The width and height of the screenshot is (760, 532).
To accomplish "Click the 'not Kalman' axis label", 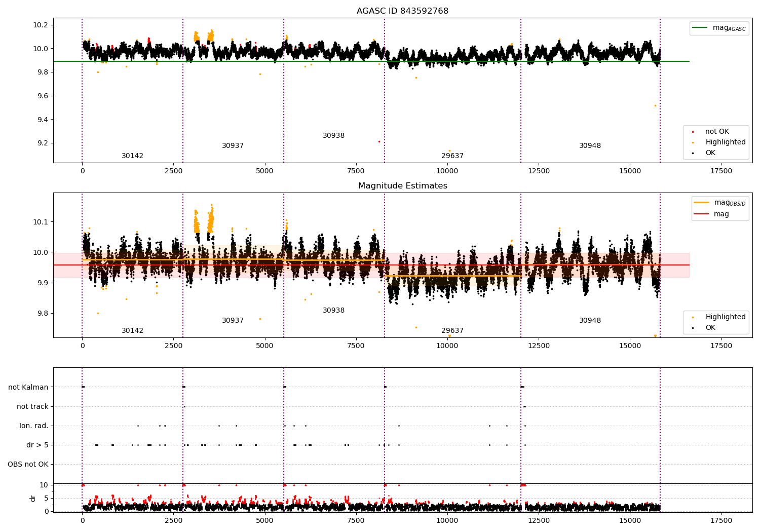I will click(x=28, y=387).
